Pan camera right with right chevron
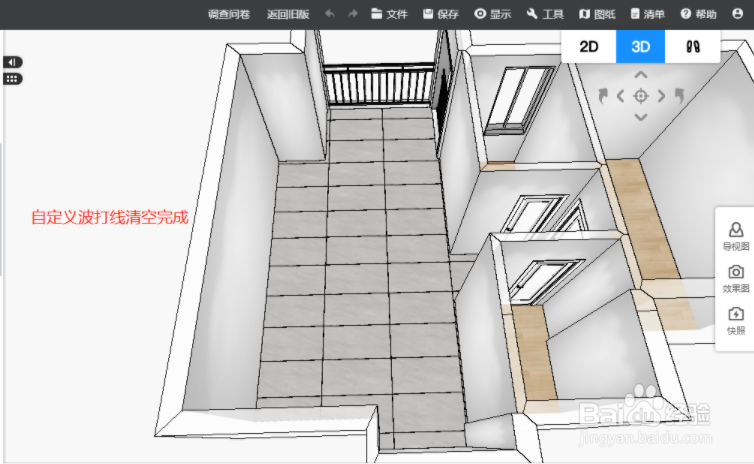 pyautogui.click(x=661, y=96)
